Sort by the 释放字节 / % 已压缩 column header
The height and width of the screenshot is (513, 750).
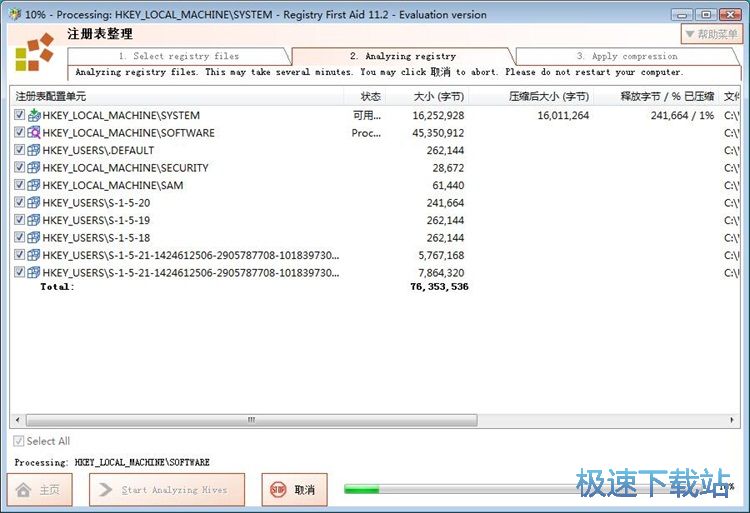pos(656,97)
